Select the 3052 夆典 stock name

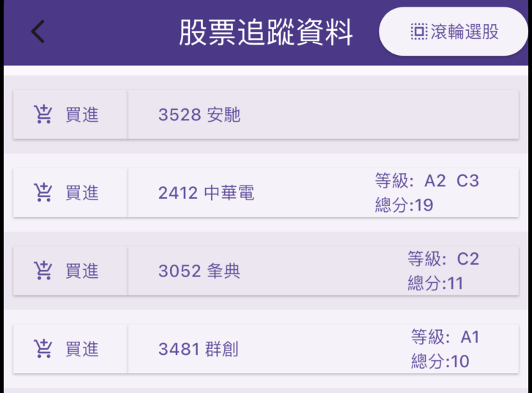(199, 271)
